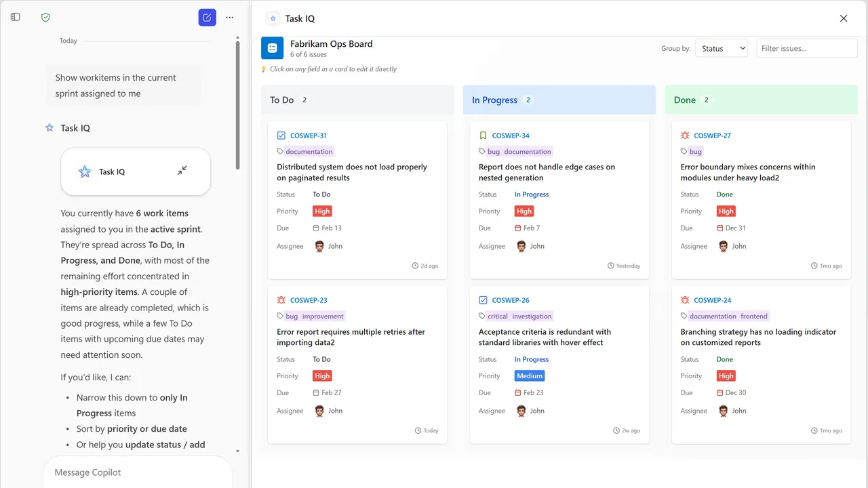This screenshot has height=488, width=868.
Task: Edit the Medium priority on COSWEP-26
Action: pos(530,376)
